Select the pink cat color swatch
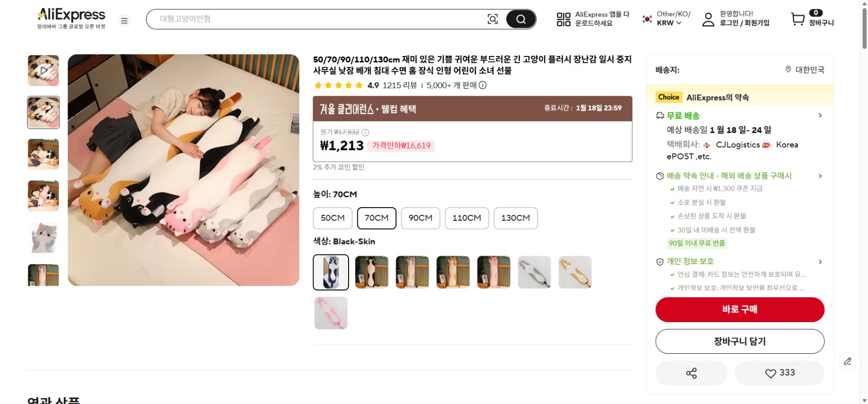This screenshot has height=404, width=868. pyautogui.click(x=331, y=313)
